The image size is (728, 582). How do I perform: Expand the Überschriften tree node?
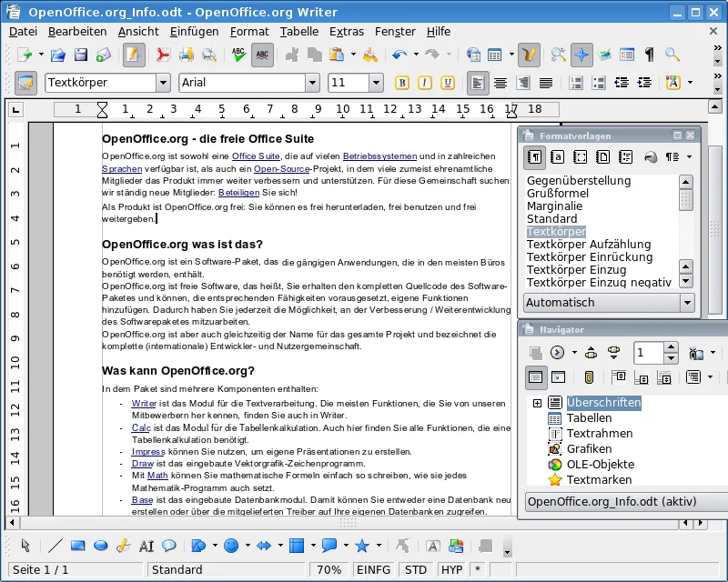[537, 403]
